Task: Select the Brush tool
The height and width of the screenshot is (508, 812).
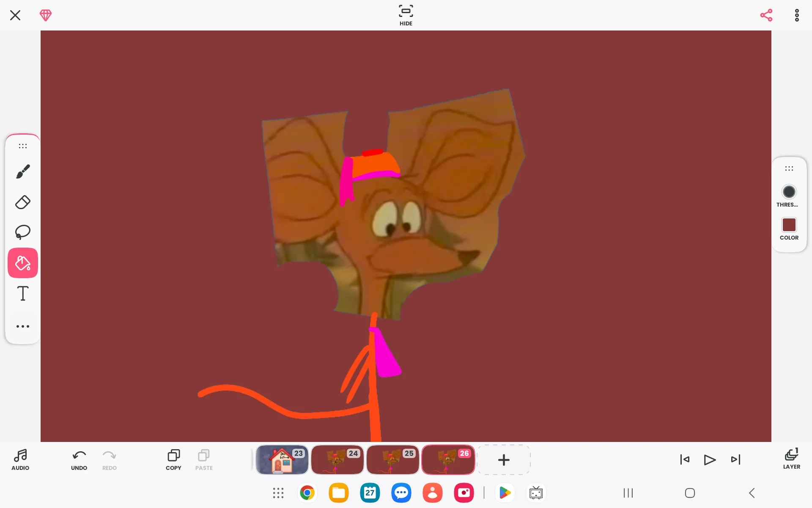Action: point(23,171)
